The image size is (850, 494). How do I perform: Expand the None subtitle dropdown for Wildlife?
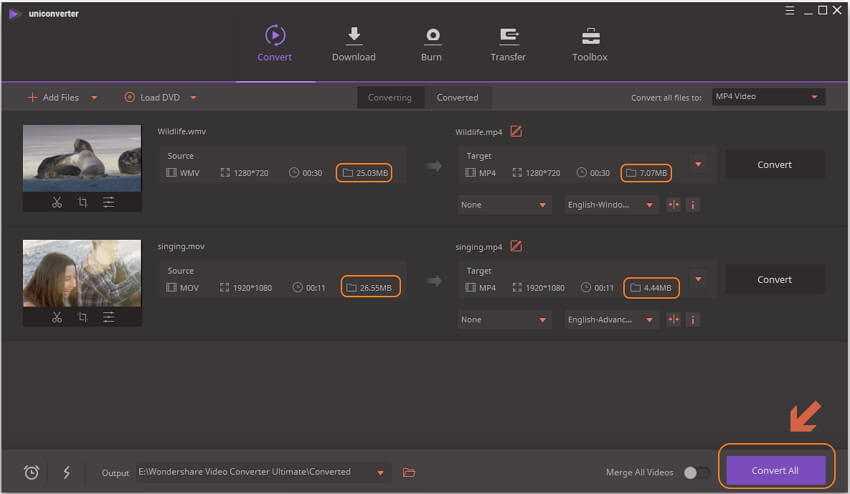pyautogui.click(x=504, y=205)
